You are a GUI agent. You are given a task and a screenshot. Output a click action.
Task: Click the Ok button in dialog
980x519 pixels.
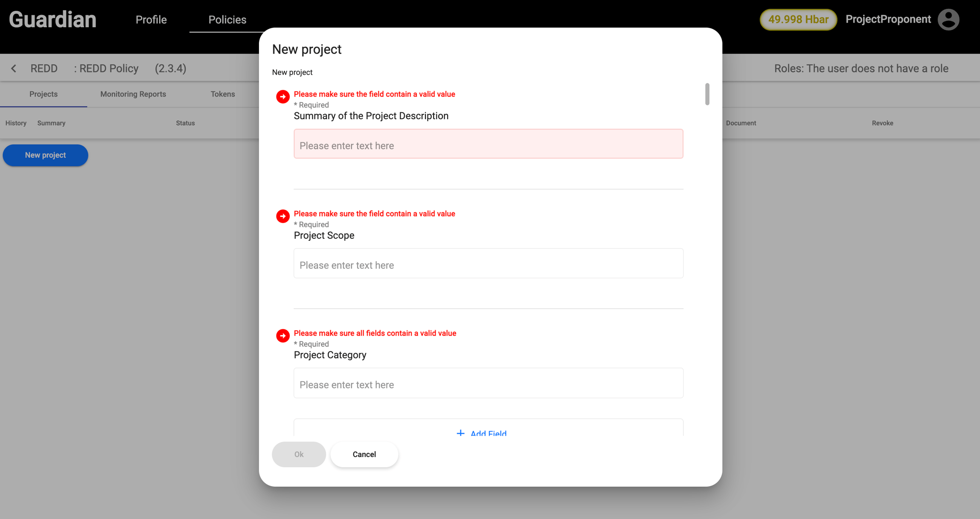(x=299, y=454)
